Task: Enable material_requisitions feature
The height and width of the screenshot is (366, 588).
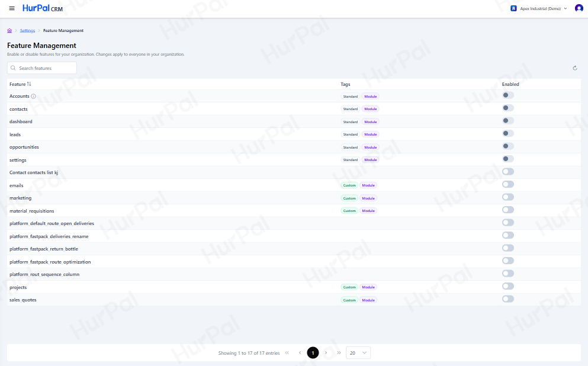Action: point(508,210)
